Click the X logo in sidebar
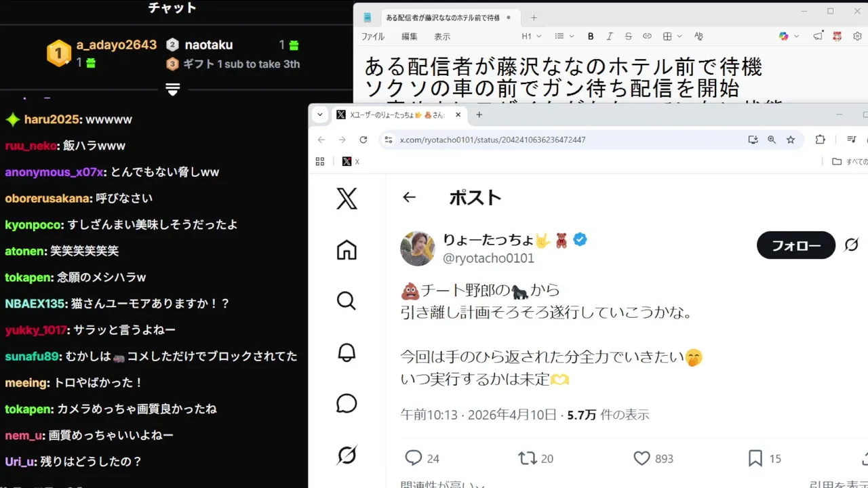This screenshot has height=488, width=868. [347, 199]
